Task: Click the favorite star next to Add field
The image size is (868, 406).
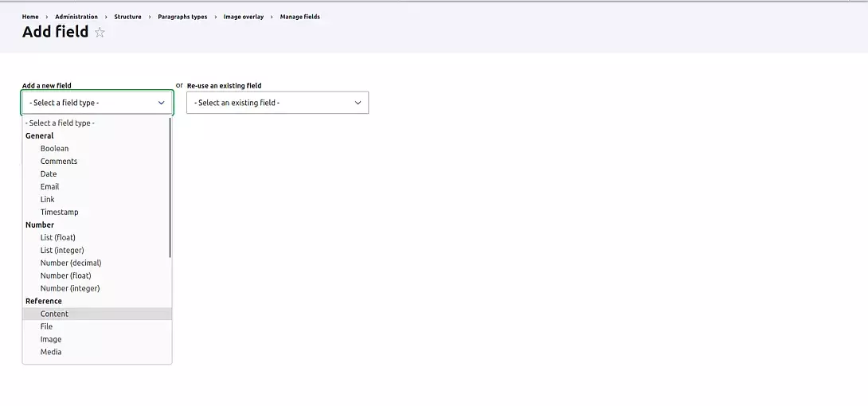Action: [x=100, y=33]
